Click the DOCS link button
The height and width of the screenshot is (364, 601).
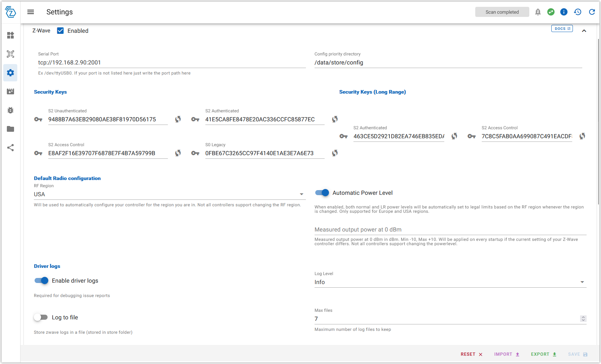[x=562, y=28]
